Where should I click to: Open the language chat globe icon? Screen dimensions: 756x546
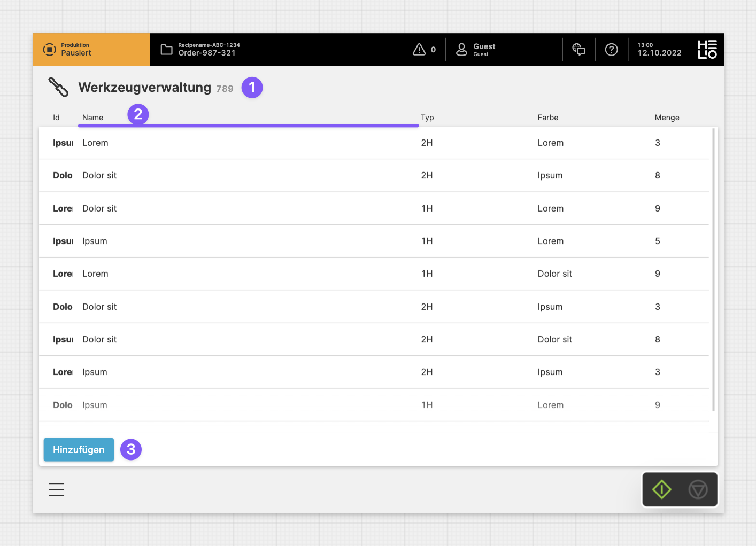click(x=578, y=50)
